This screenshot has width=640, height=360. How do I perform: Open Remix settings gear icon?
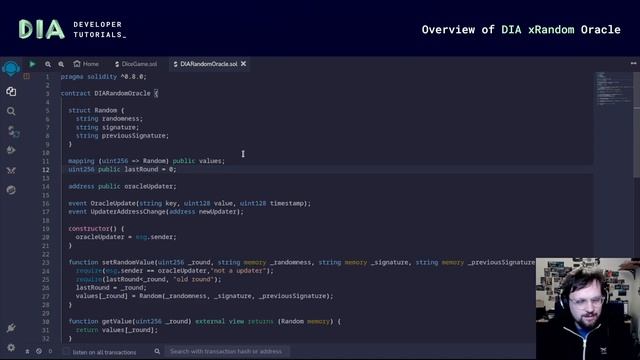(x=11, y=347)
